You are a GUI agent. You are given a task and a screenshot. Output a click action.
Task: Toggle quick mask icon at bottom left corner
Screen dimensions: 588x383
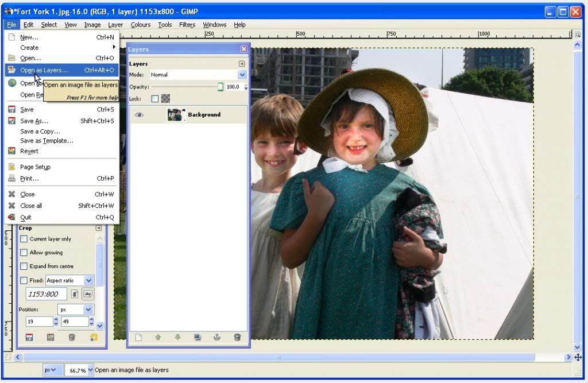coord(8,358)
